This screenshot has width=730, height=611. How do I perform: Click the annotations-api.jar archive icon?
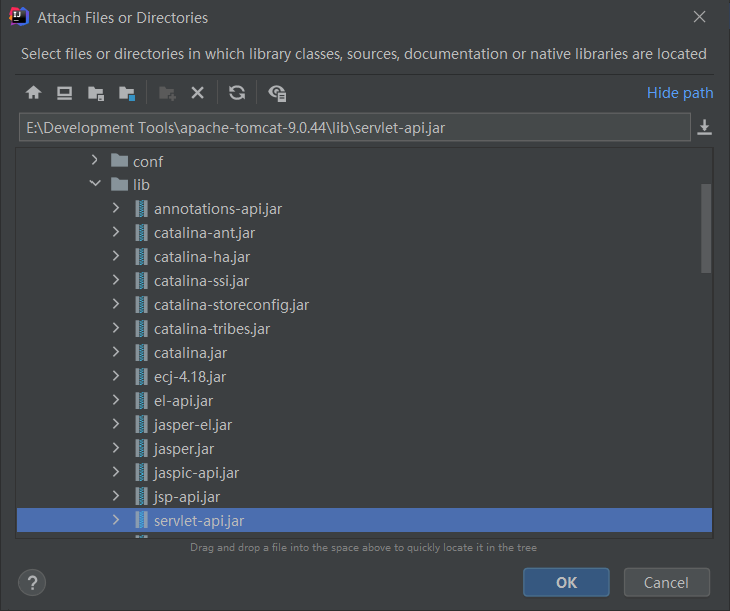click(142, 209)
